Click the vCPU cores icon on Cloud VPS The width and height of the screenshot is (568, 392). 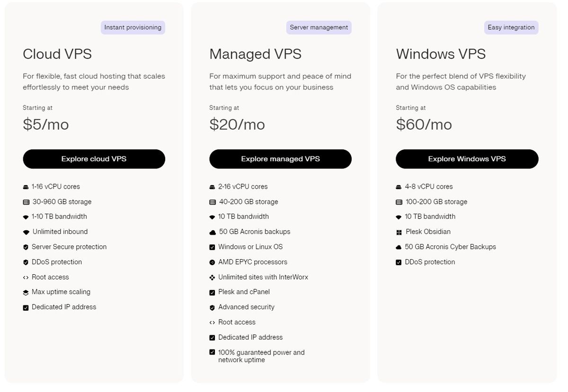26,186
